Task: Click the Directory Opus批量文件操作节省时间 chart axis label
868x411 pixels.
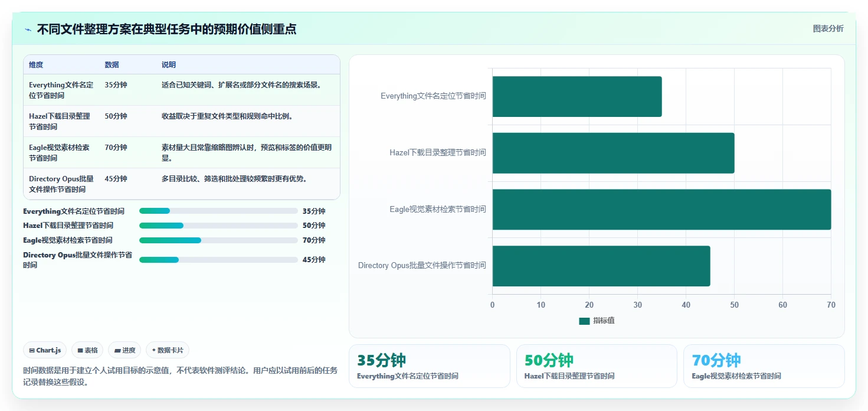Action: pyautogui.click(x=422, y=266)
